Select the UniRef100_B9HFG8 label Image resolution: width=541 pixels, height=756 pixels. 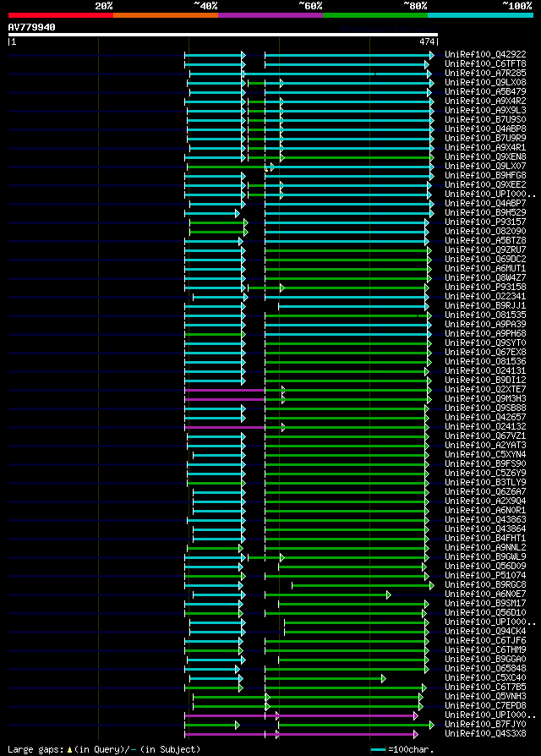click(x=485, y=176)
